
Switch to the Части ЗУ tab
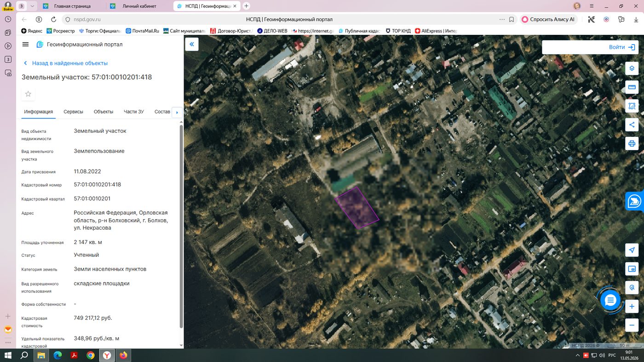[134, 112]
